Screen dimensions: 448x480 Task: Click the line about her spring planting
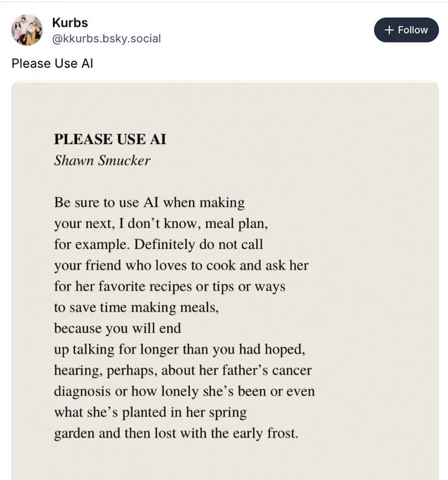tap(150, 412)
